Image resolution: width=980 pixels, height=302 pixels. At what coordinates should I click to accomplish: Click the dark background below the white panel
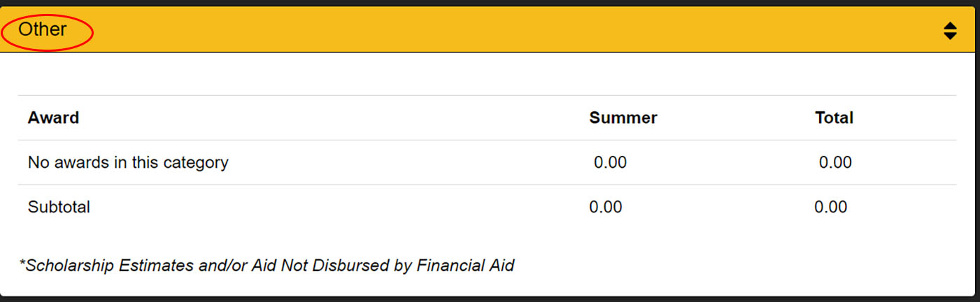pyautogui.click(x=490, y=299)
